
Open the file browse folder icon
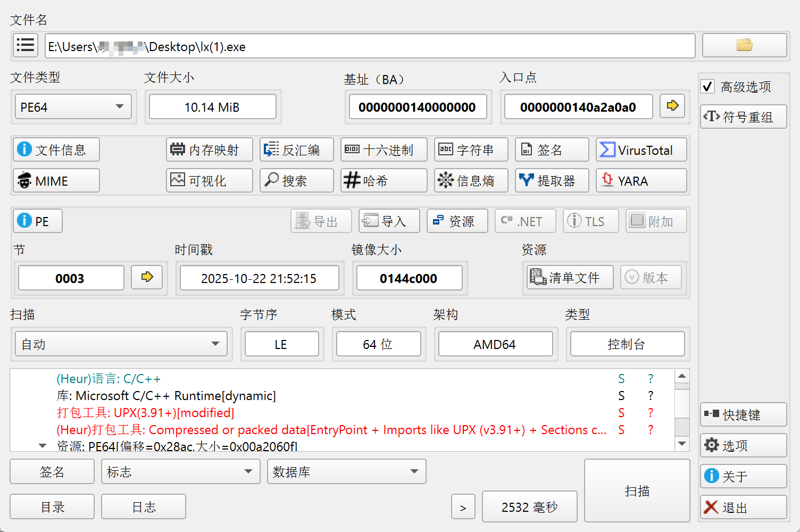744,45
